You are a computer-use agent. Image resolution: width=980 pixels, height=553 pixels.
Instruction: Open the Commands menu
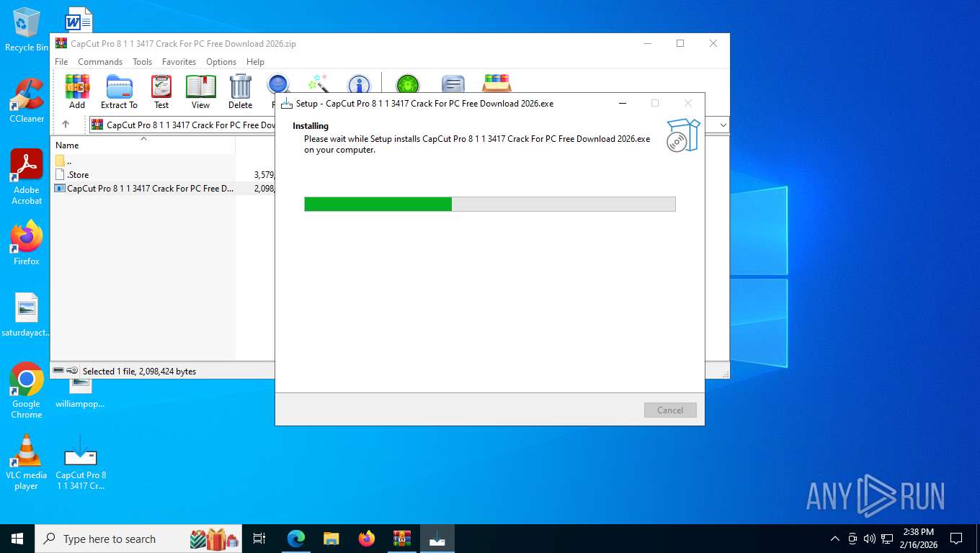pyautogui.click(x=100, y=62)
